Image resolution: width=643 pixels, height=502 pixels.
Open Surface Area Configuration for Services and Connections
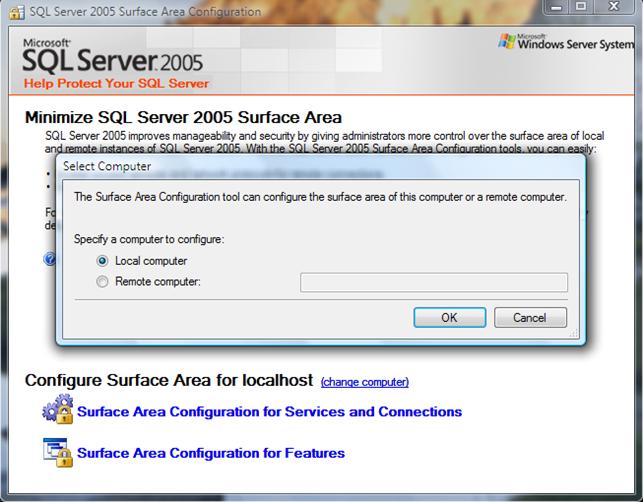click(269, 411)
